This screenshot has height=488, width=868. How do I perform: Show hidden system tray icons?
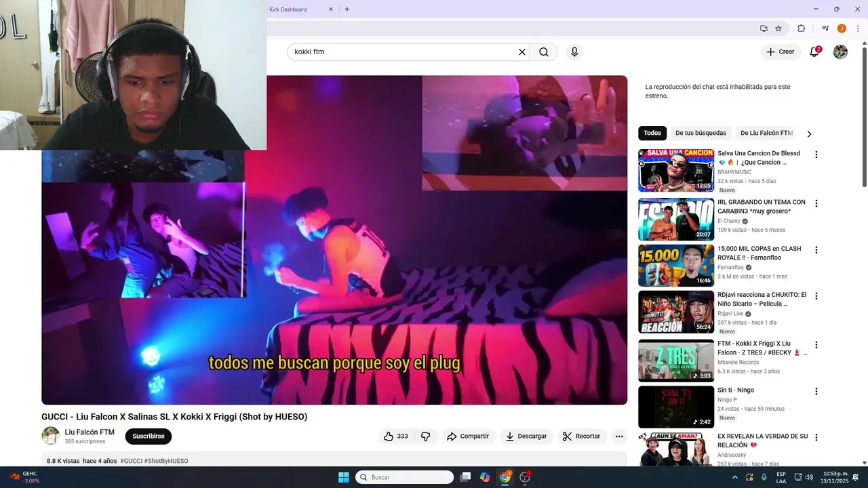[x=734, y=477]
